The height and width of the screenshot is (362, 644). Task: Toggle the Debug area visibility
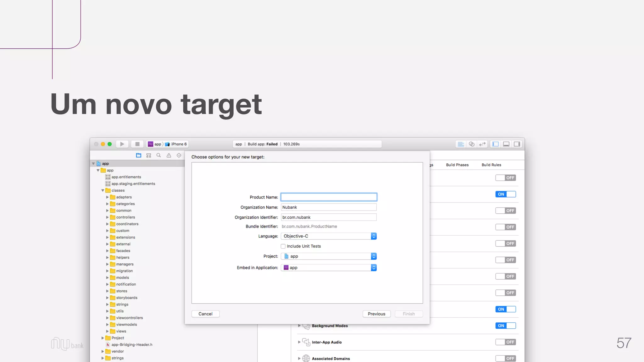point(506,144)
